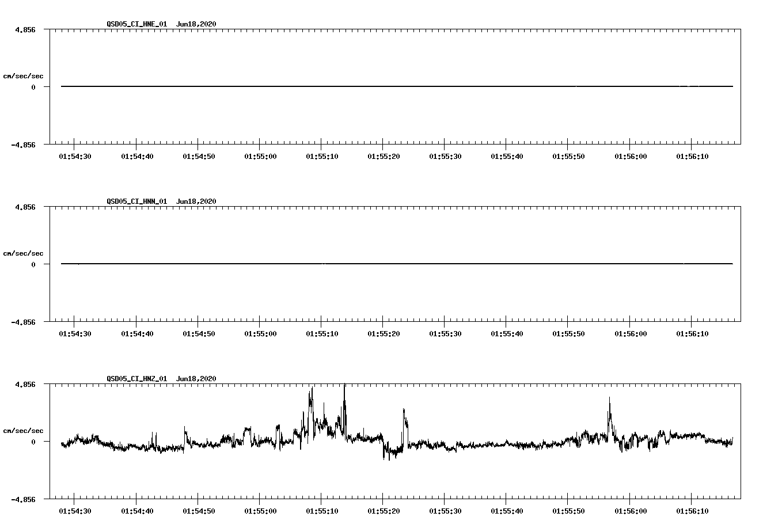Click the cm/sec/sec unit label on HNN plot

24,254
